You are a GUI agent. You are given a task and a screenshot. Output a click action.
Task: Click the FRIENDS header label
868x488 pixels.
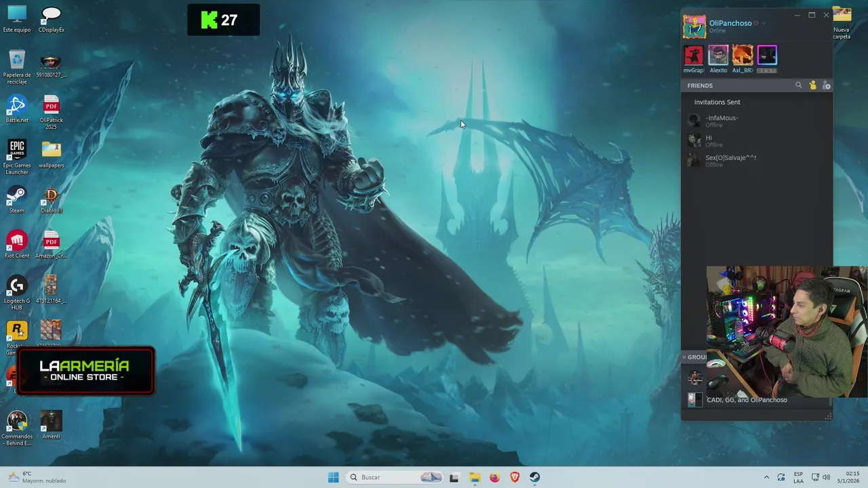(700, 85)
